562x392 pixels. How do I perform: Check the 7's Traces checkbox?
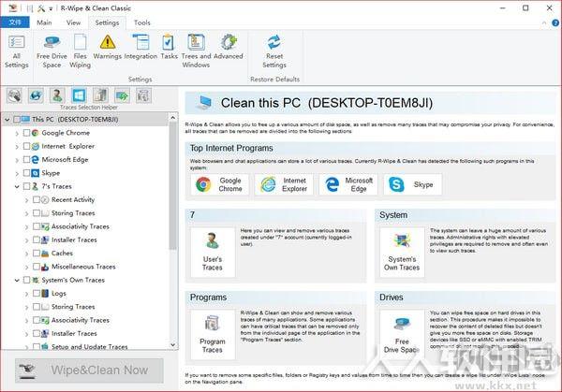pos(26,186)
